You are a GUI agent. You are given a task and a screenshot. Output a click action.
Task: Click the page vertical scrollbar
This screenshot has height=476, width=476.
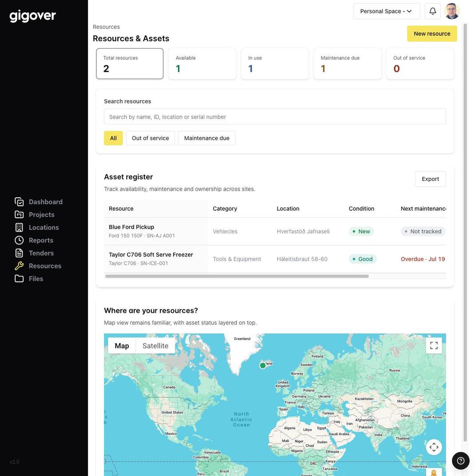(x=465, y=232)
